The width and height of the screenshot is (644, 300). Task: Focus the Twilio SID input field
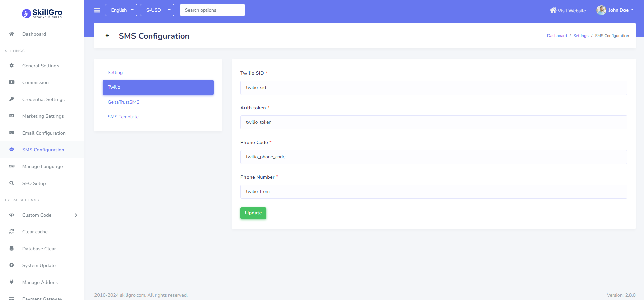(x=433, y=88)
